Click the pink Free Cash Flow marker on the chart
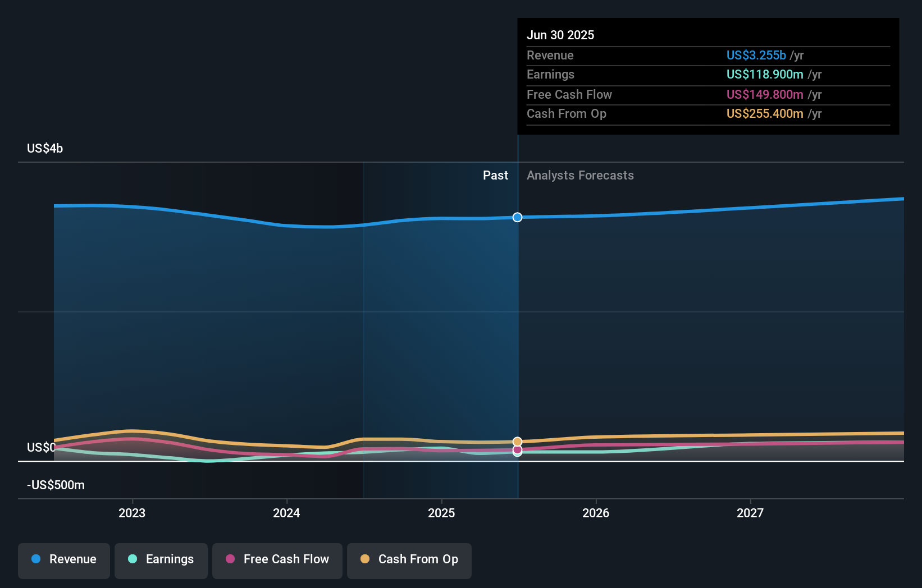Image resolution: width=922 pixels, height=588 pixels. pyautogui.click(x=517, y=451)
